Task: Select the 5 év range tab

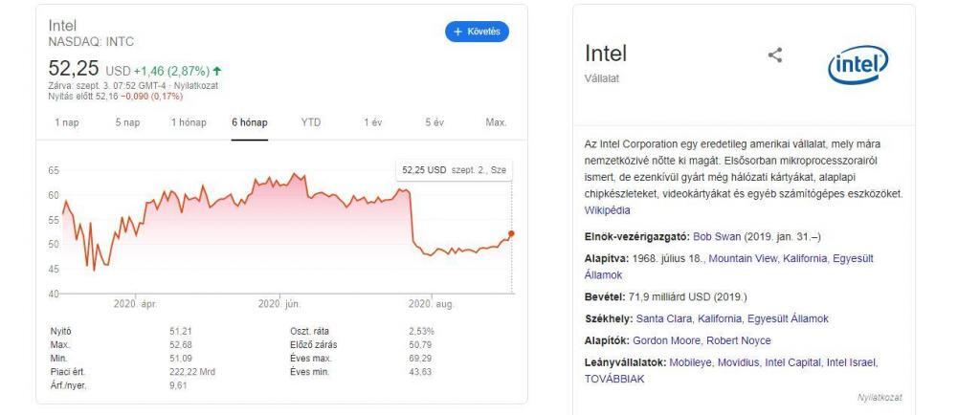Action: coord(434,122)
